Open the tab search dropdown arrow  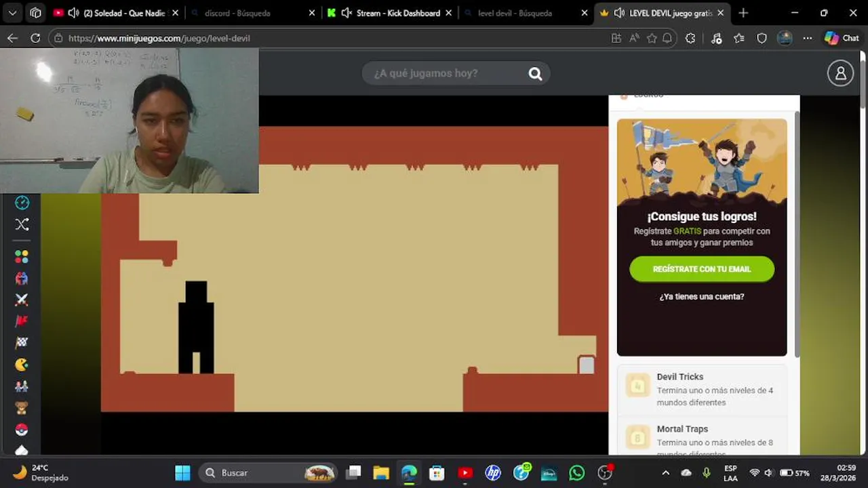click(x=12, y=13)
